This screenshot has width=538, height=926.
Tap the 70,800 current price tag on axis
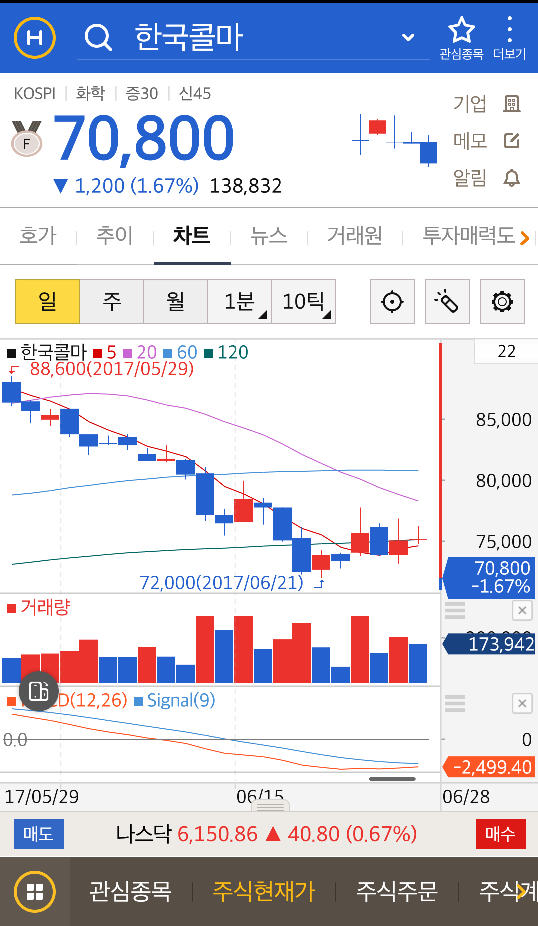pos(488,578)
